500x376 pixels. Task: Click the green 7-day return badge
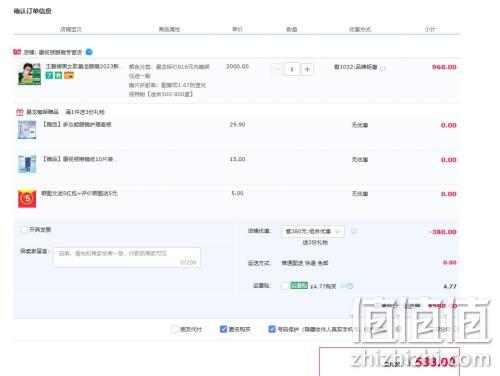[49, 76]
